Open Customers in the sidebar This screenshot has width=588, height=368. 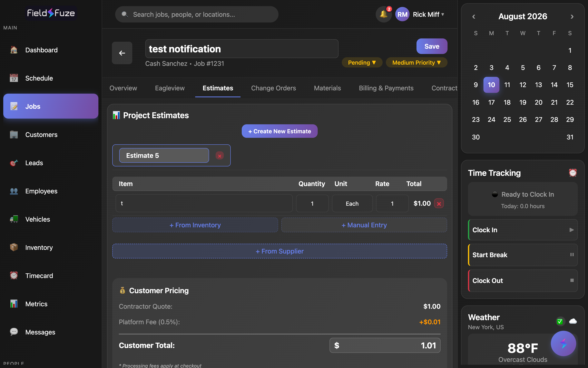click(x=51, y=135)
